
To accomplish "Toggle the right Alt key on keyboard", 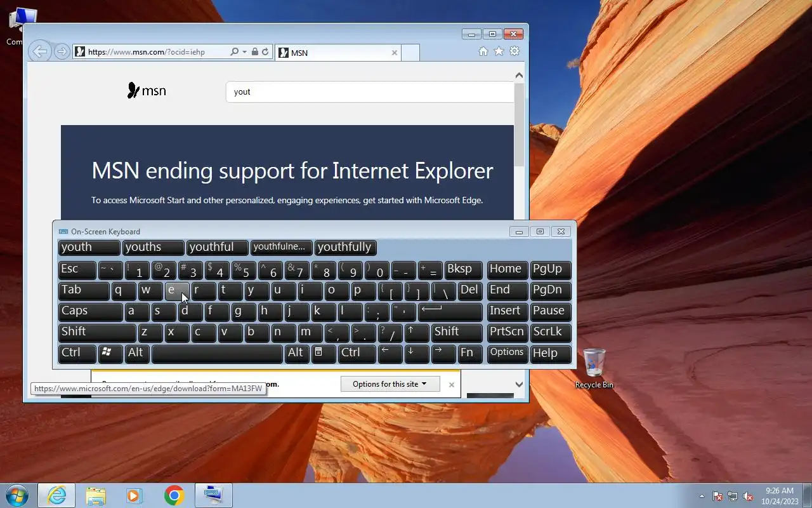I will click(297, 354).
